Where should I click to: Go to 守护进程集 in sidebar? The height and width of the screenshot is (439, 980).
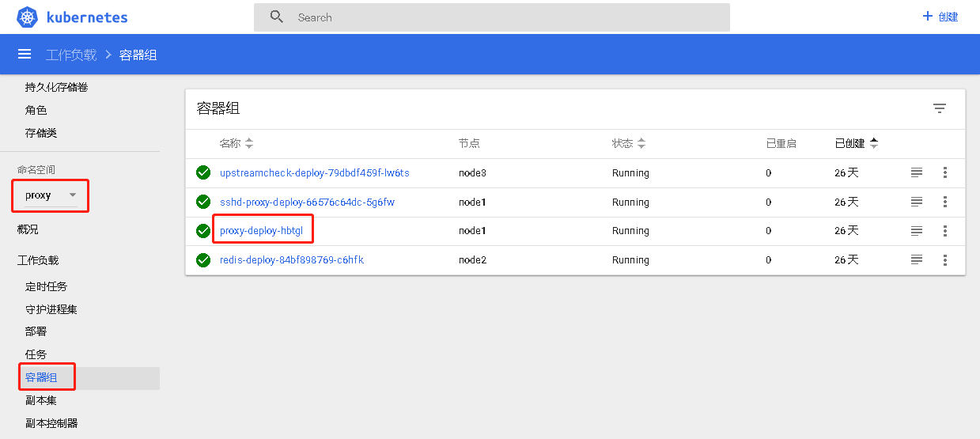point(51,309)
